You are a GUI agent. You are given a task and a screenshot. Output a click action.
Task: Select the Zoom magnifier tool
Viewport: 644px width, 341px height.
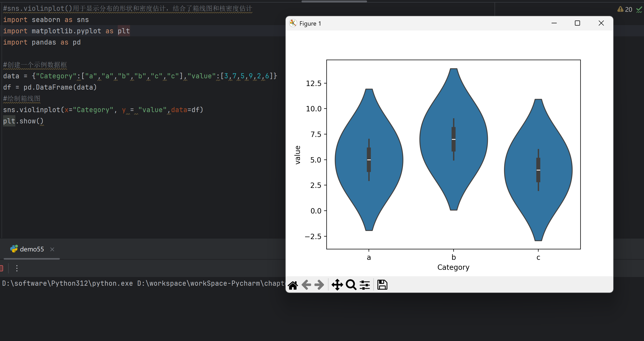[x=351, y=285]
